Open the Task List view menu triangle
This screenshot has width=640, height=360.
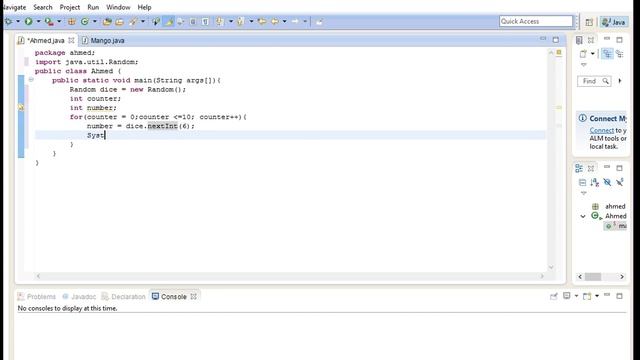pos(584,65)
